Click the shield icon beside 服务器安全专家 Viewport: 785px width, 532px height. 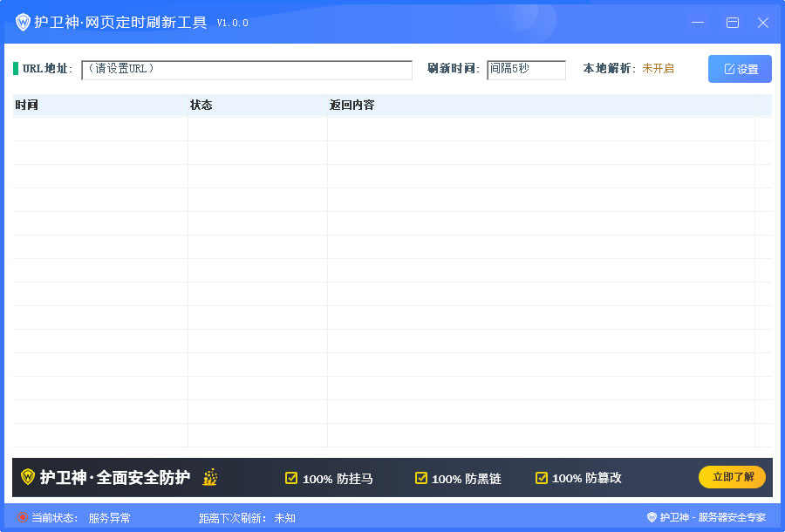pyautogui.click(x=652, y=517)
